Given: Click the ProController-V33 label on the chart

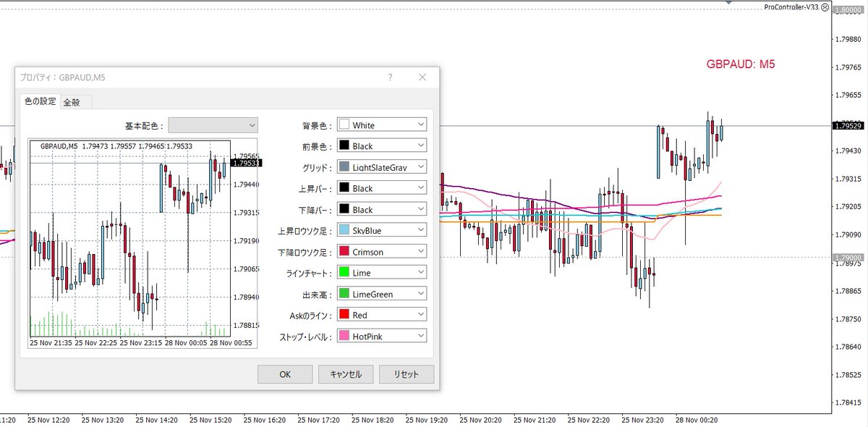Looking at the screenshot, I should [791, 7].
